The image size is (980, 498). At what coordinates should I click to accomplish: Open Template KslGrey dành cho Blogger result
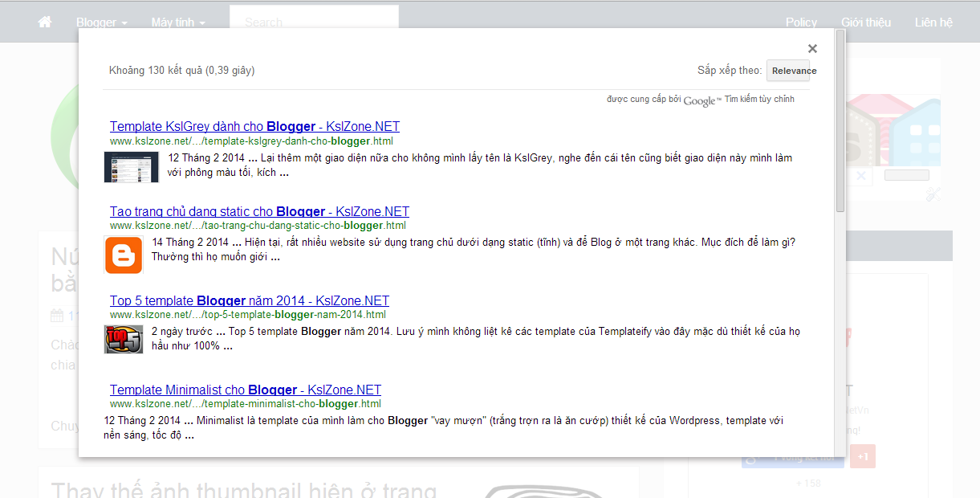pyautogui.click(x=254, y=127)
